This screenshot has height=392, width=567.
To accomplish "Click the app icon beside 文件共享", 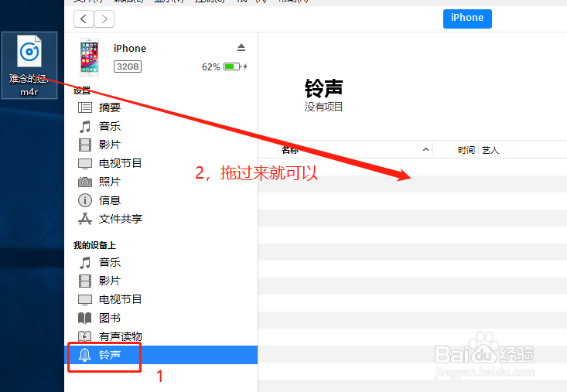I will coord(85,219).
